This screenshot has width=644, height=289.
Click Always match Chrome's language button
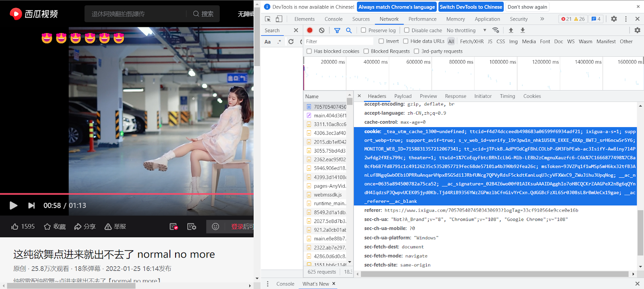click(x=396, y=7)
